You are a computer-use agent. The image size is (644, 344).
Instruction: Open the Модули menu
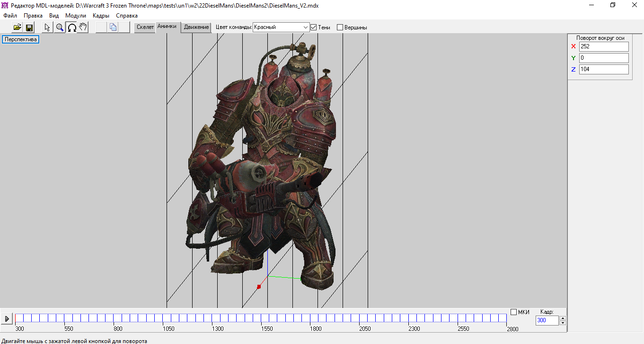(x=75, y=16)
